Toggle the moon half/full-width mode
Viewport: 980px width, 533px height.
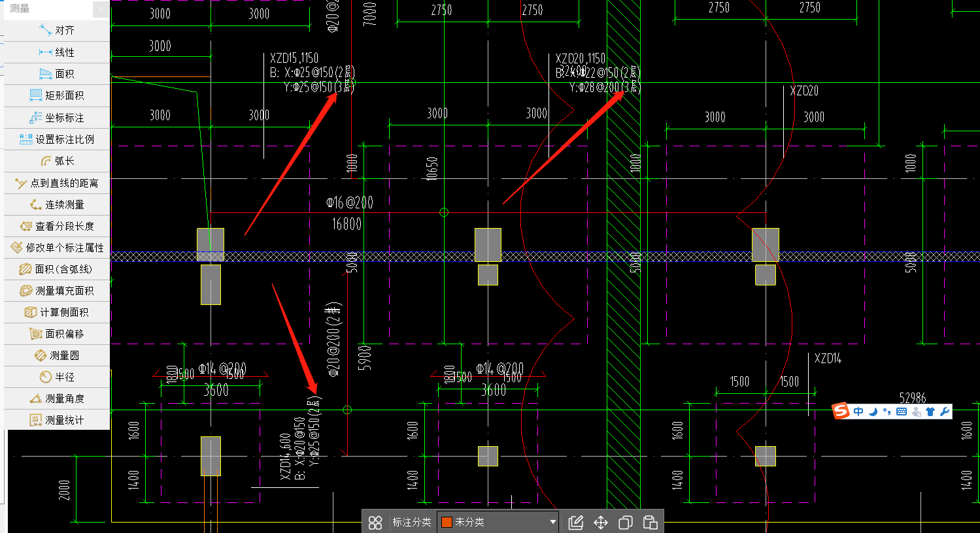[x=873, y=412]
